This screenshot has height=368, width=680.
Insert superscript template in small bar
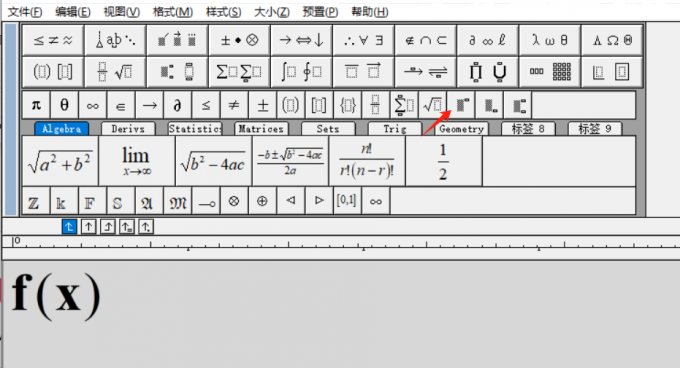point(461,105)
